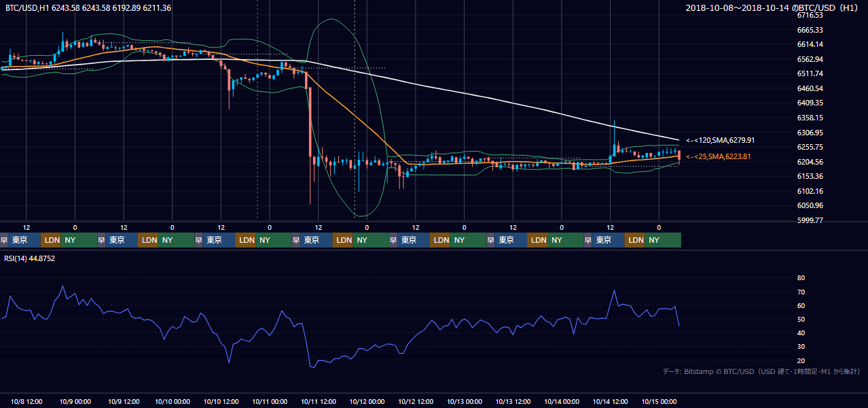This screenshot has height=408, width=868.
Task: Click price axis value 6511.74
Action: pos(810,73)
